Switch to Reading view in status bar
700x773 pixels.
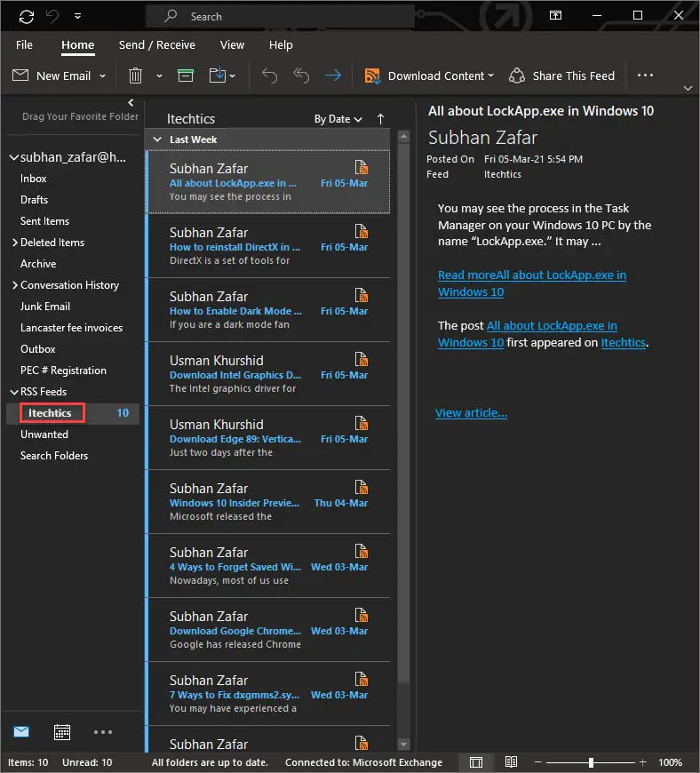click(511, 762)
